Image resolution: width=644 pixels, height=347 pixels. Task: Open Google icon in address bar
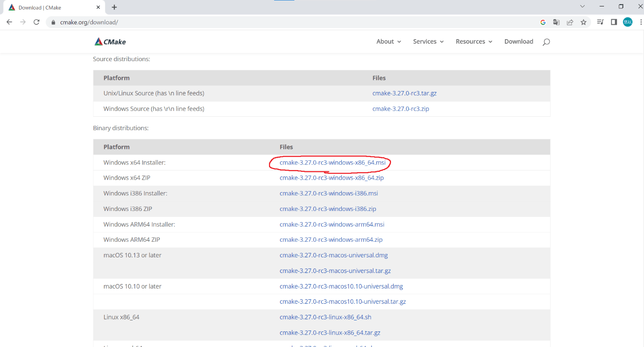(x=543, y=22)
